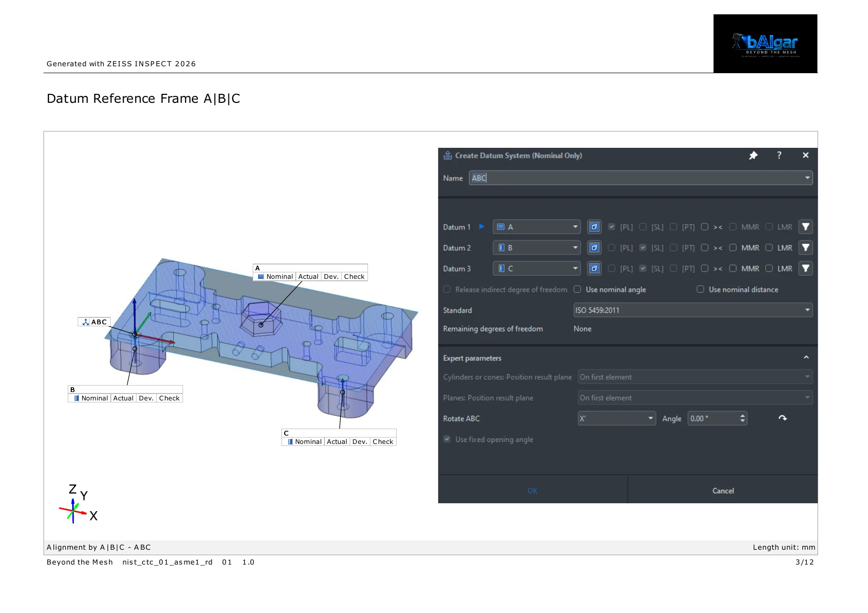Image resolution: width=868 pixels, height=613 pixels.
Task: Click the 'Length unit: mm' text
Action: point(784,547)
